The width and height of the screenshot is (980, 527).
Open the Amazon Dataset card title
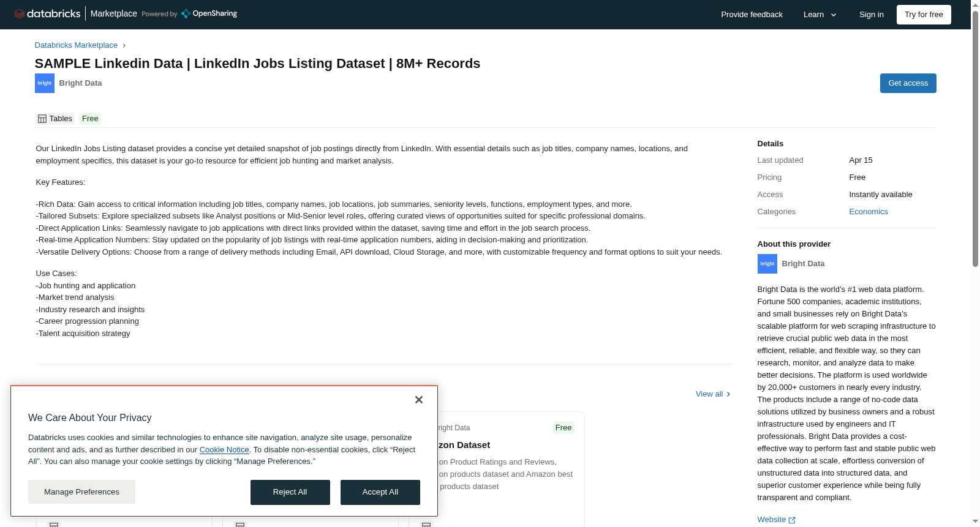464,445
